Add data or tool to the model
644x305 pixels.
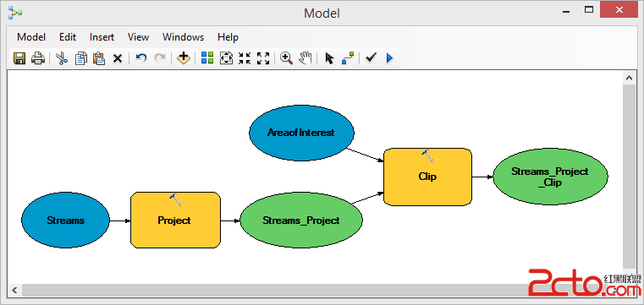tap(183, 58)
